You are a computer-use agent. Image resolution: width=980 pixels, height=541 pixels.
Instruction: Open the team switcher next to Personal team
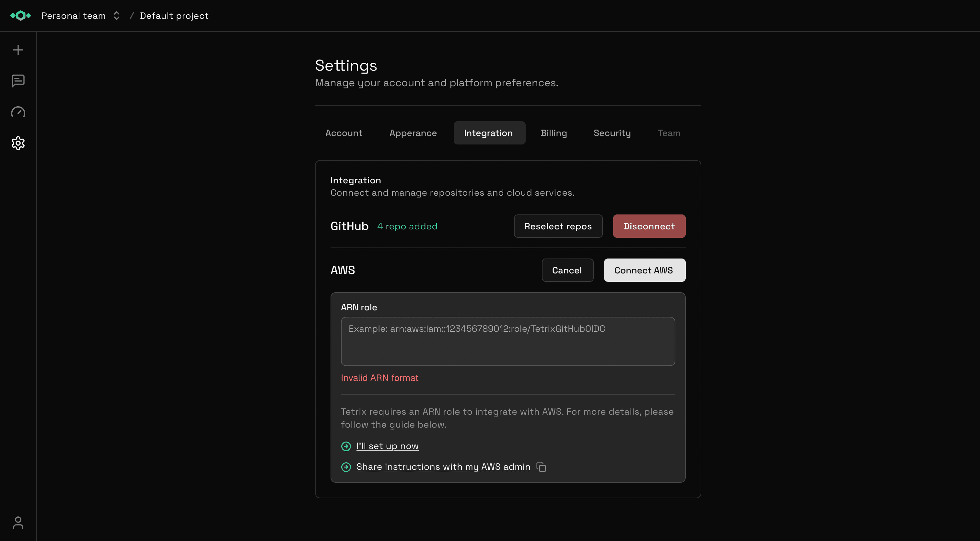[116, 16]
